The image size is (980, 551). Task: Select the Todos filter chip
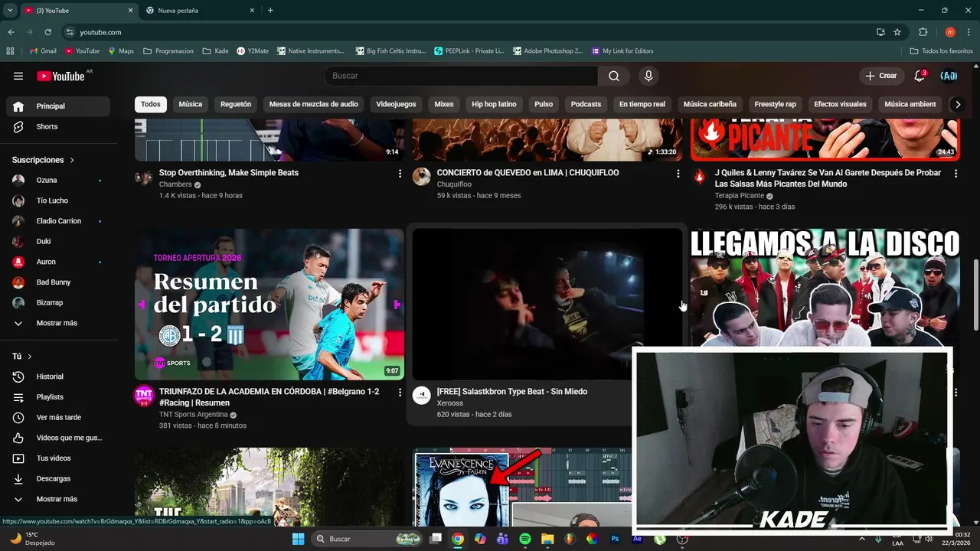click(x=151, y=104)
